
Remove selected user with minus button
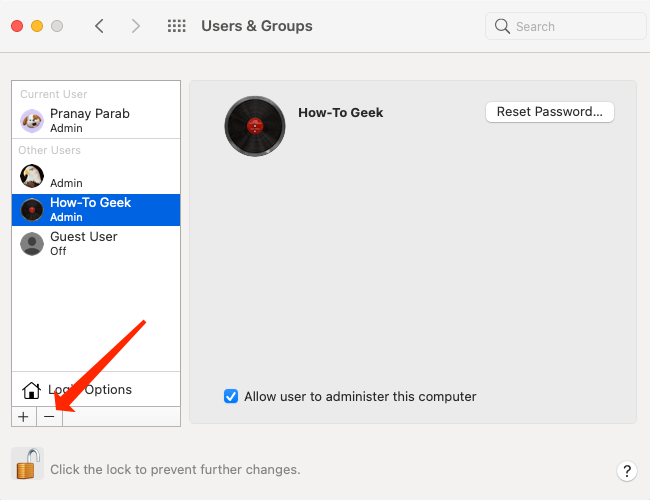[49, 417]
